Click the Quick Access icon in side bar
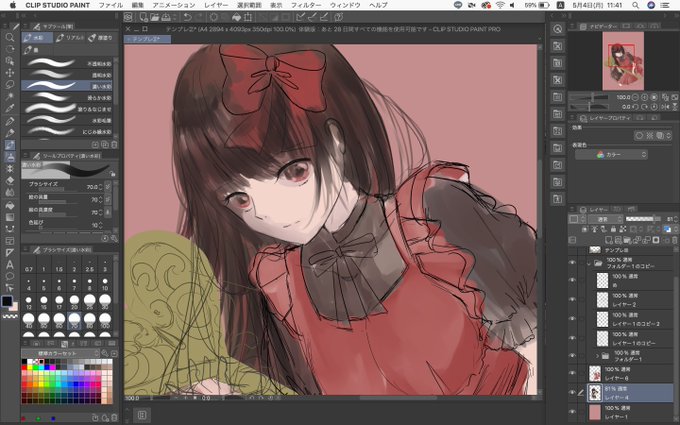This screenshot has width=680, height=425. coord(557,29)
